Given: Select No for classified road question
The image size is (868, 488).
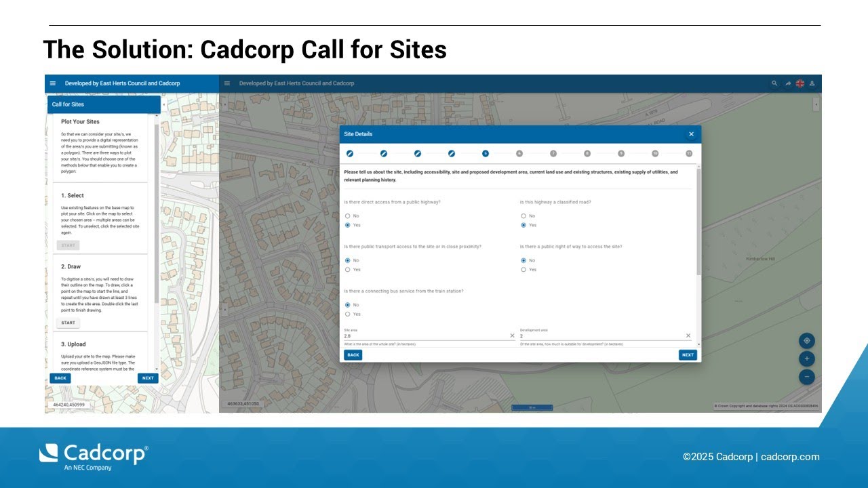Looking at the screenshot, I should pyautogui.click(x=524, y=216).
